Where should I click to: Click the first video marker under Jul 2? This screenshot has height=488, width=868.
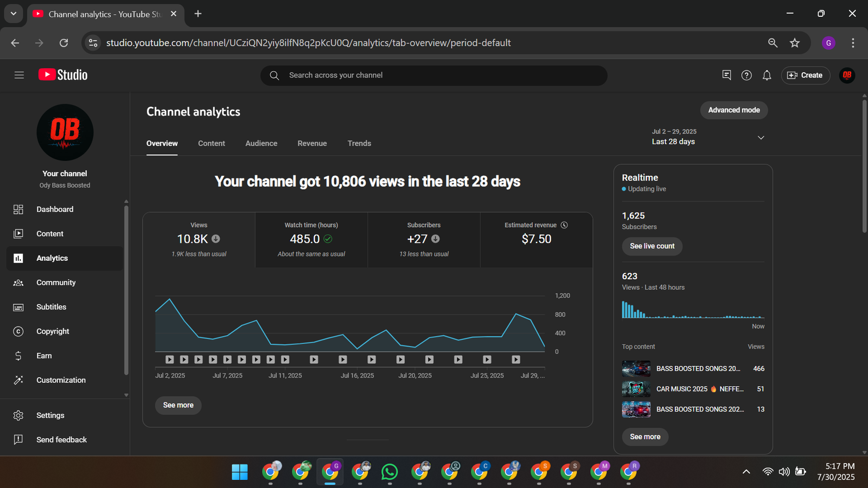tap(170, 359)
